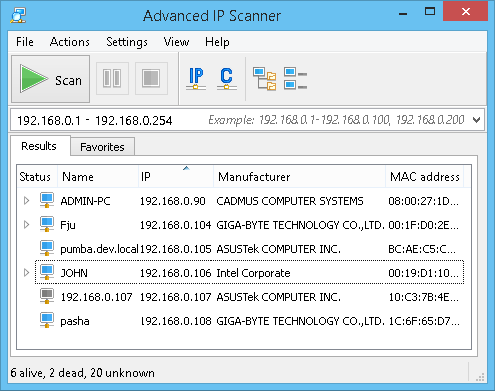Start scanning with the Scan button

tap(50, 79)
